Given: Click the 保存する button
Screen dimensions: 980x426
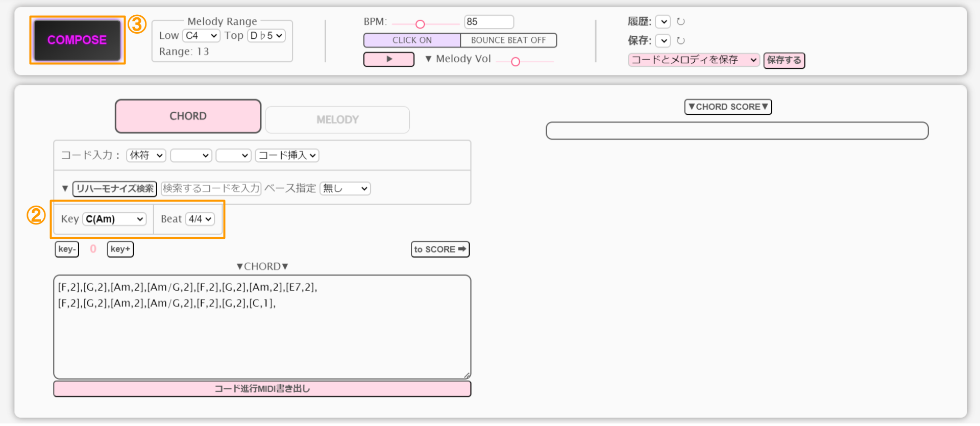Looking at the screenshot, I should (784, 60).
